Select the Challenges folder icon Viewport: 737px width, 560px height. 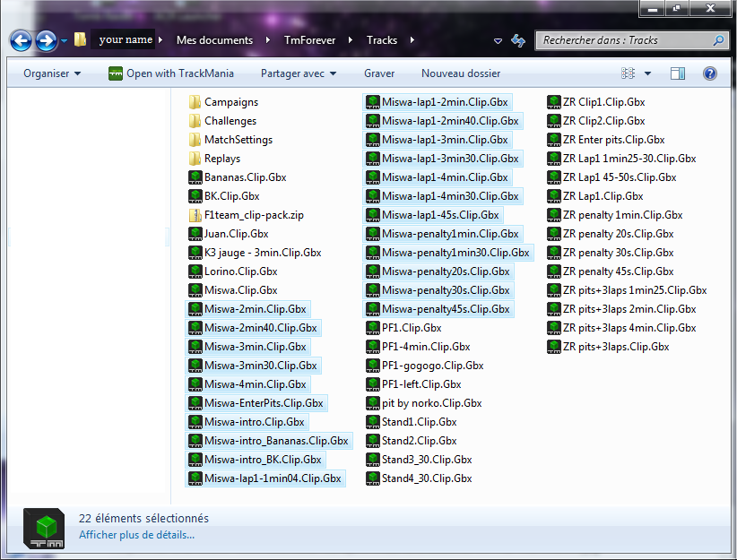[x=195, y=121]
